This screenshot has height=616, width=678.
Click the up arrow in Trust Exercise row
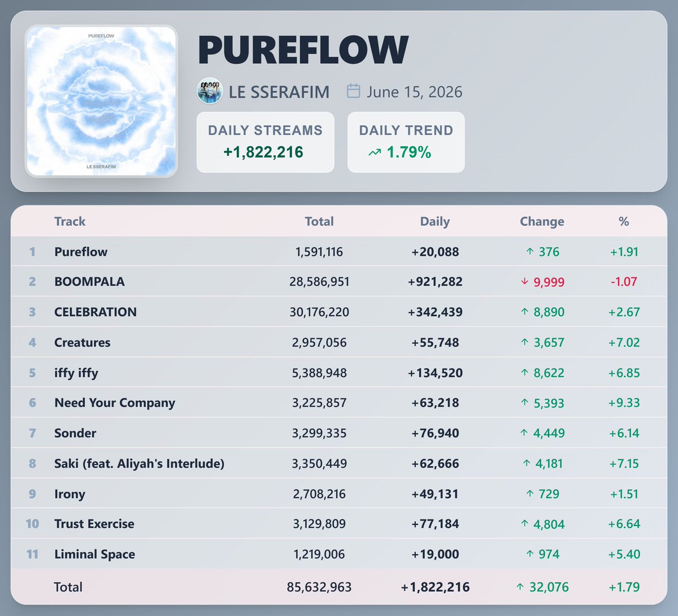(524, 524)
